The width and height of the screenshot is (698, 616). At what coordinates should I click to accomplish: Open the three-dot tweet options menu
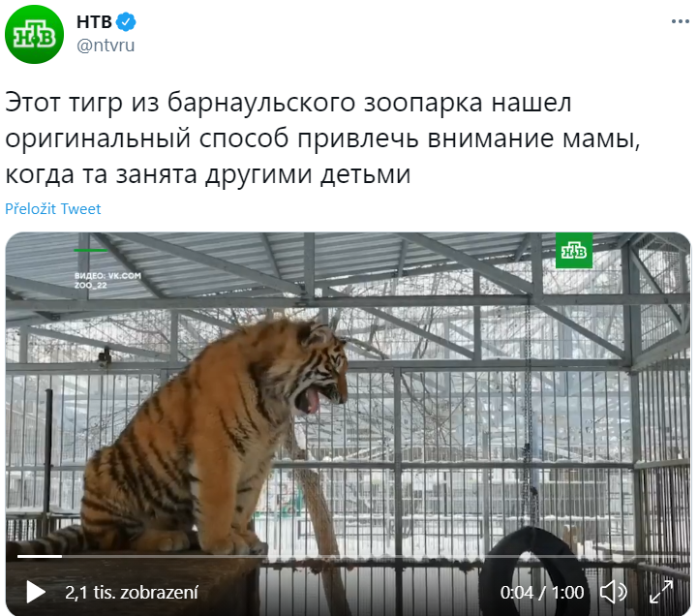pos(681,21)
